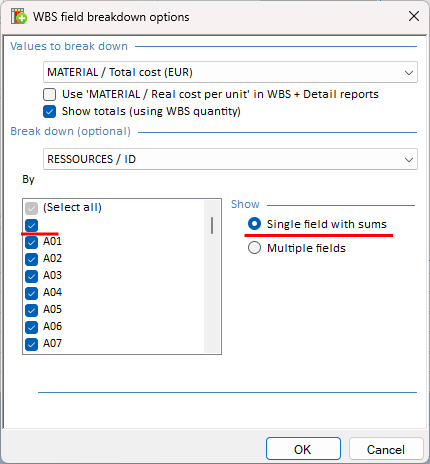Confirm with the OK button
430x464 pixels.
[303, 449]
